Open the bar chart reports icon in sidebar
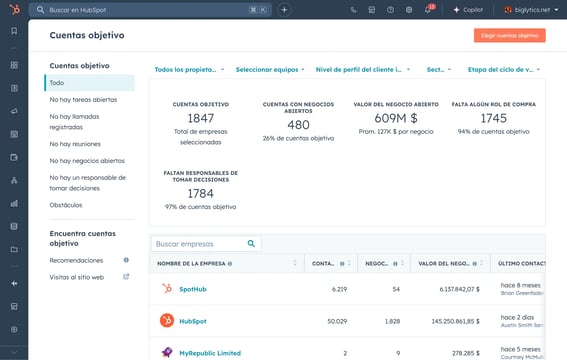Screen dimensions: 567x360 [14, 203]
